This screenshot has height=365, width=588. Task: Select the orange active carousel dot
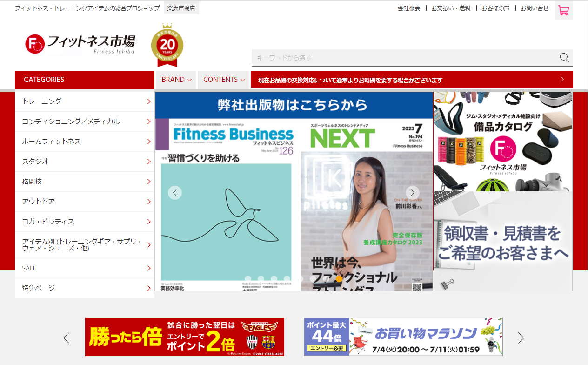[339, 278]
